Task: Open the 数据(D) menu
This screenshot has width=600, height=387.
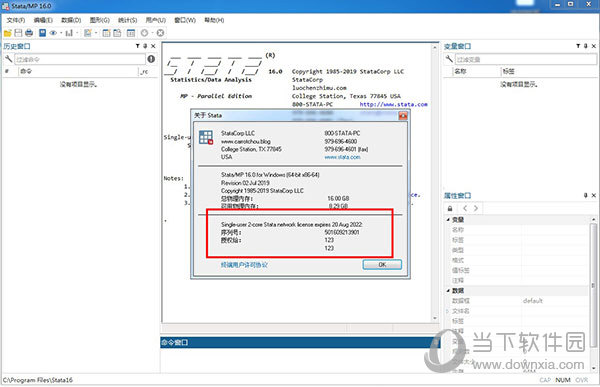Action: pos(71,20)
